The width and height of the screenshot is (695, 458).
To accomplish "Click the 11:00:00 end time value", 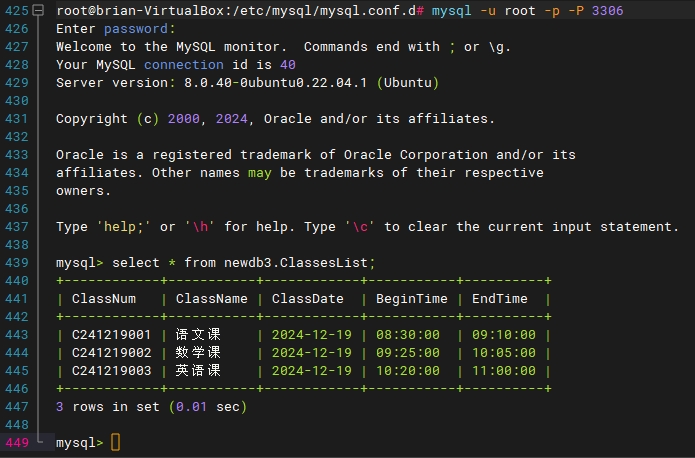I will [x=503, y=371].
